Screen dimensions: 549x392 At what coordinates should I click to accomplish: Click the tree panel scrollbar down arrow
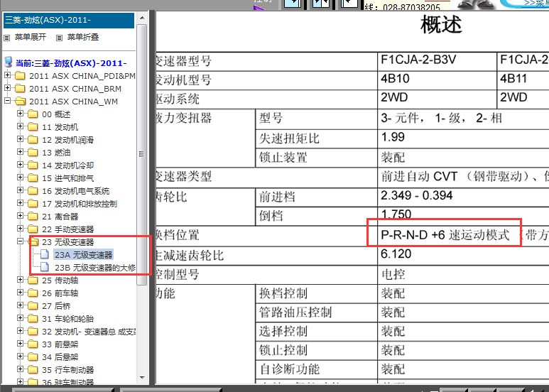coord(142,378)
